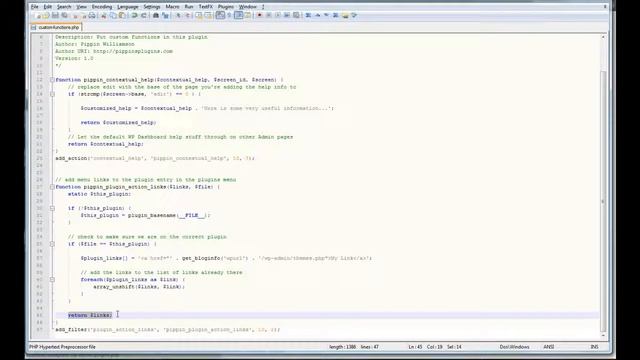Open the Plugins menu
This screenshot has height=360, width=640.
226,7
